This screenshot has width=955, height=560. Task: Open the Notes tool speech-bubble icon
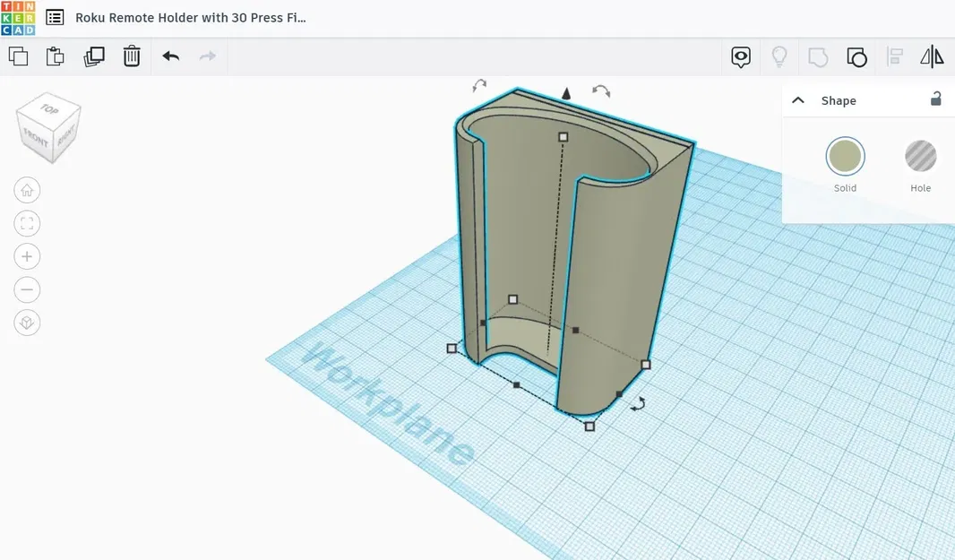pos(741,57)
